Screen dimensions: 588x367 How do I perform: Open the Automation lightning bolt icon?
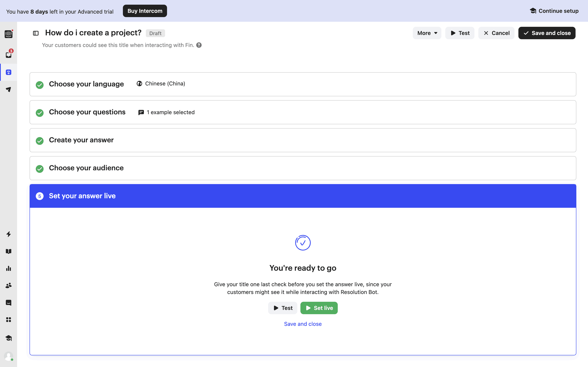click(9, 234)
